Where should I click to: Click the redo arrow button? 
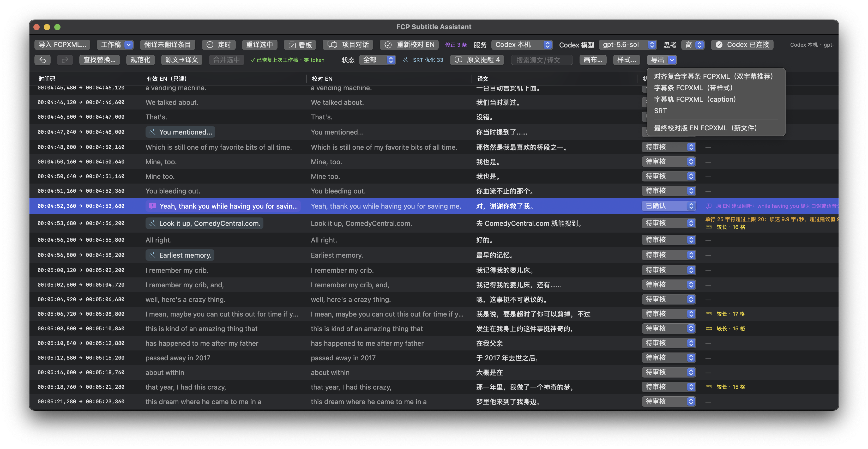(65, 60)
